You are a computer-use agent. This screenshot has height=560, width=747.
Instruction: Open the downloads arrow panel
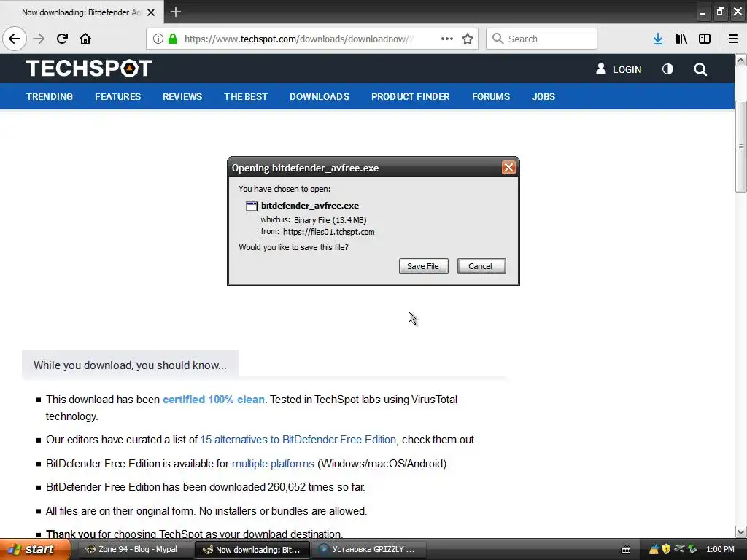coord(658,39)
